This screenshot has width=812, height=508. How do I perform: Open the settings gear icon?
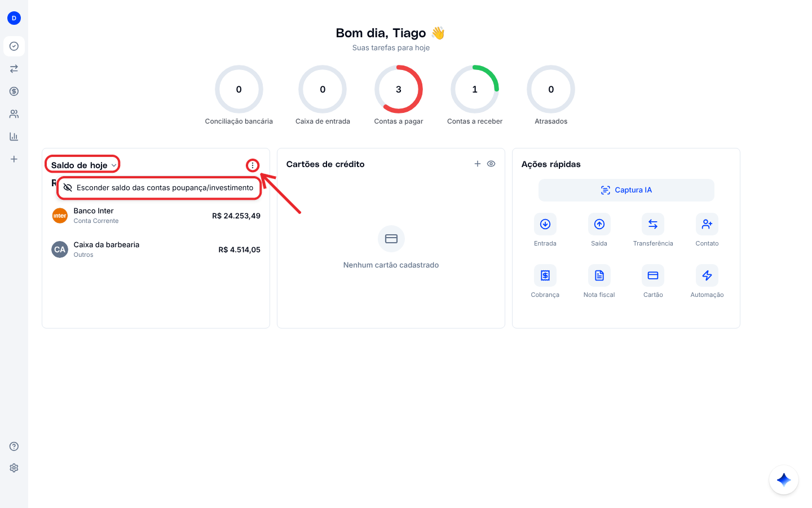(x=14, y=468)
